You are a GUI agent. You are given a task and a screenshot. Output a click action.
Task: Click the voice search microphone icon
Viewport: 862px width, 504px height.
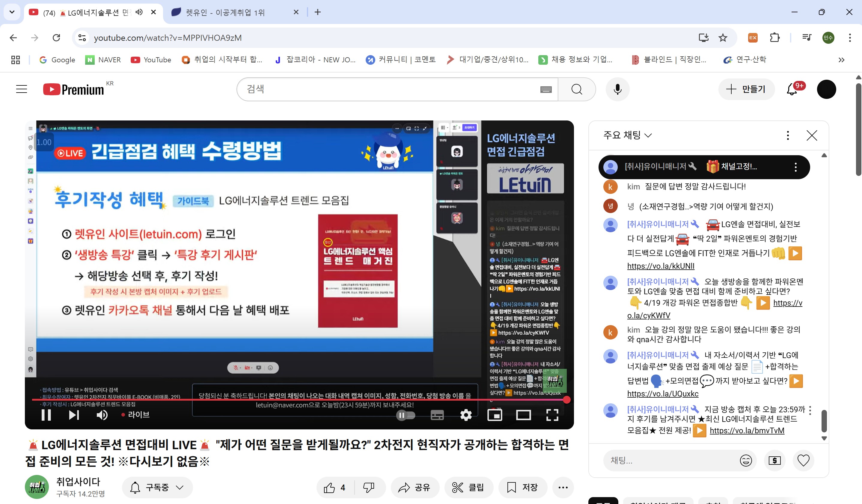click(x=617, y=89)
